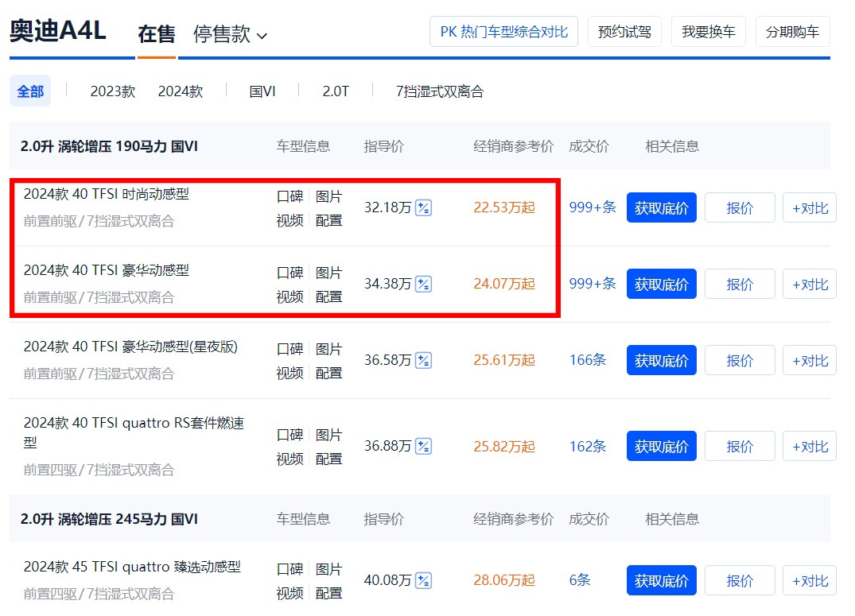Expand the 停售款 dropdown
855x616 pixels.
(230, 34)
